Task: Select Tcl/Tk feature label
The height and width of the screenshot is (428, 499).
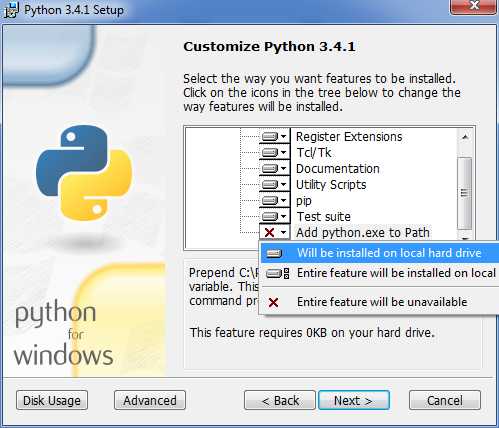Action: point(314,153)
